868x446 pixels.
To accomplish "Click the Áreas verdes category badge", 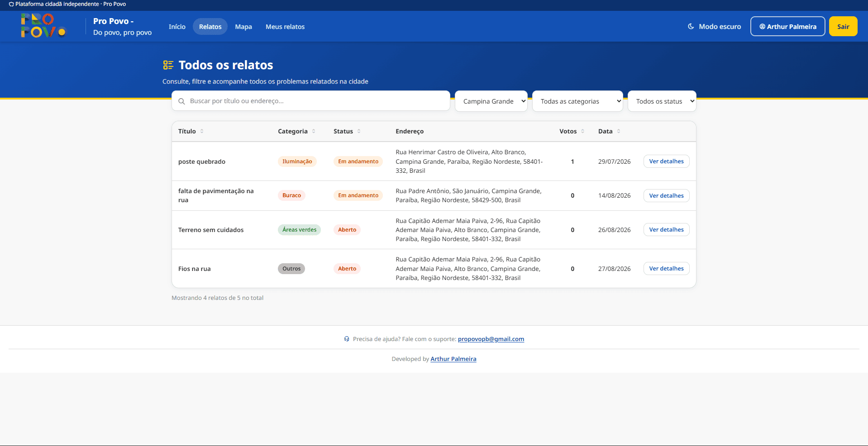I will tap(299, 230).
